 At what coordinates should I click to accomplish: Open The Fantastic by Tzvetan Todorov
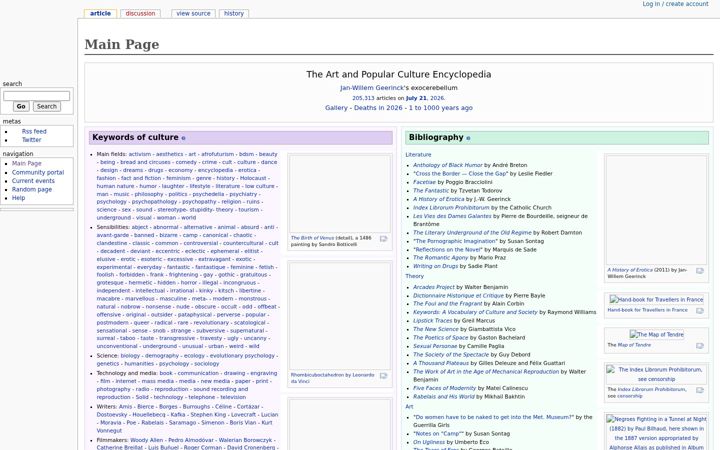pyautogui.click(x=431, y=191)
